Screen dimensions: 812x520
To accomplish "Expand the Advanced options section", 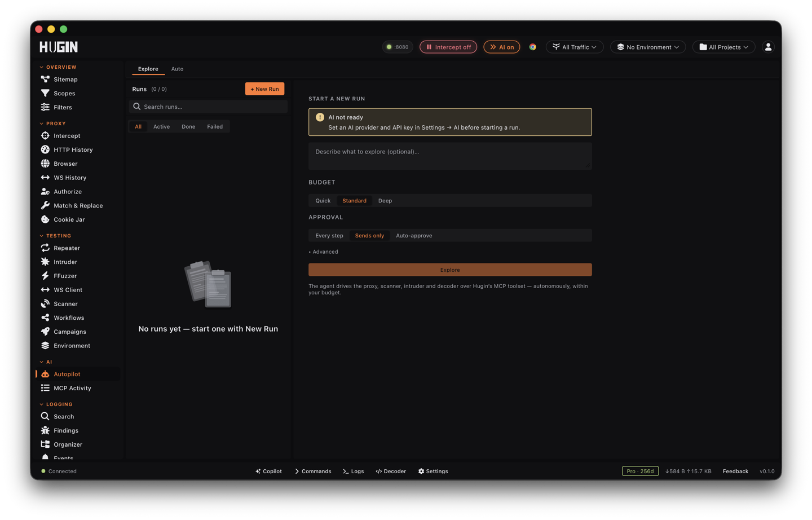I will point(324,252).
